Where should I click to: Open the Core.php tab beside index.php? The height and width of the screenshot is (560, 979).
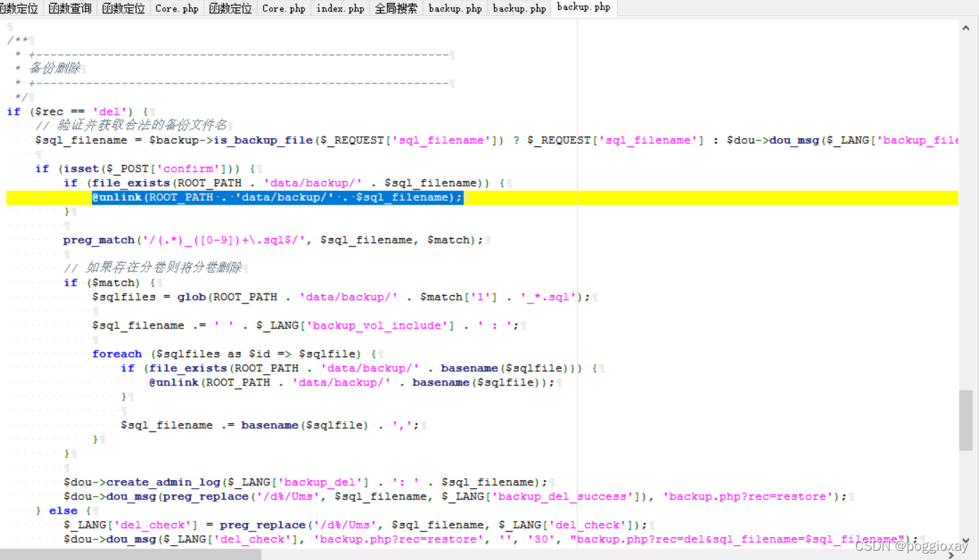283,9
